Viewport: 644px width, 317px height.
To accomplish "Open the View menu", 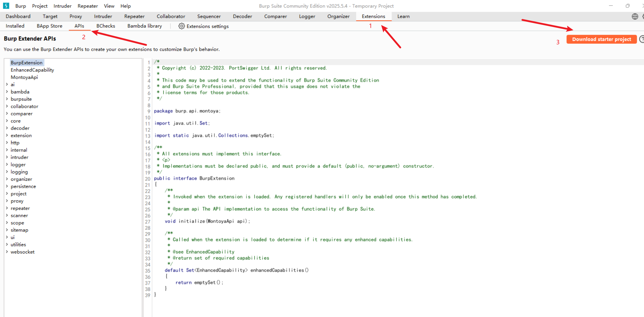I will click(109, 6).
